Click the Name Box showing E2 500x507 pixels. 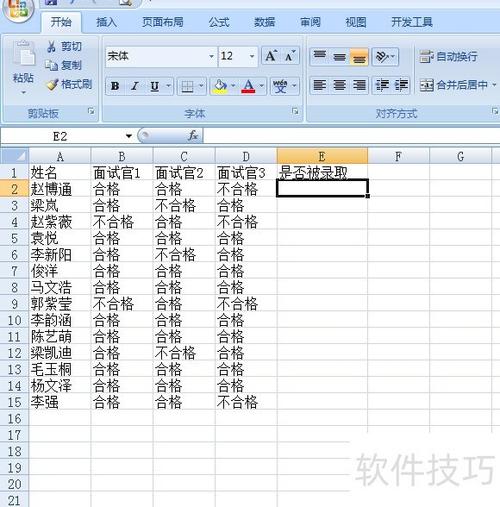coord(61,136)
